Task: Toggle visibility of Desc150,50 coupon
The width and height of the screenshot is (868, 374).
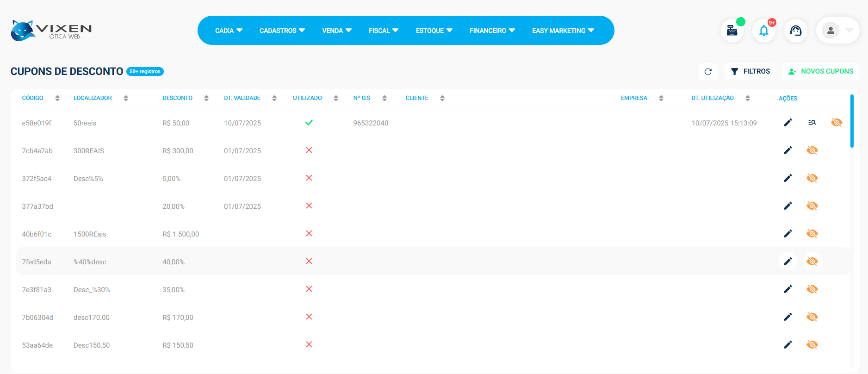Action: [812, 345]
